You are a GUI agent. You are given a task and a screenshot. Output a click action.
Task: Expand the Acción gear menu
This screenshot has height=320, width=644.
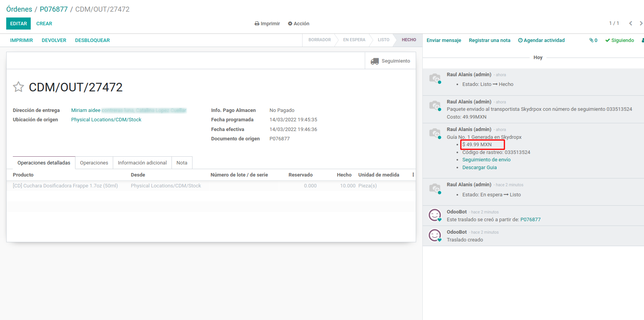(299, 24)
